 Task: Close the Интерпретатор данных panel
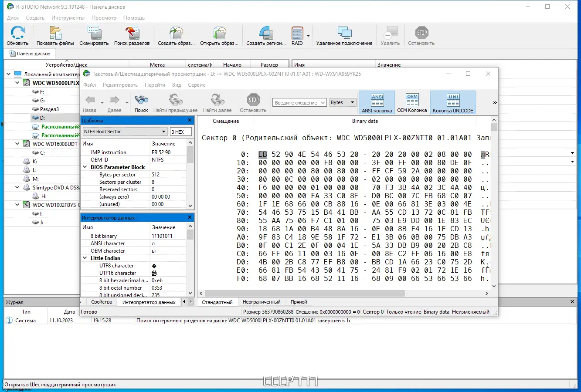190,217
